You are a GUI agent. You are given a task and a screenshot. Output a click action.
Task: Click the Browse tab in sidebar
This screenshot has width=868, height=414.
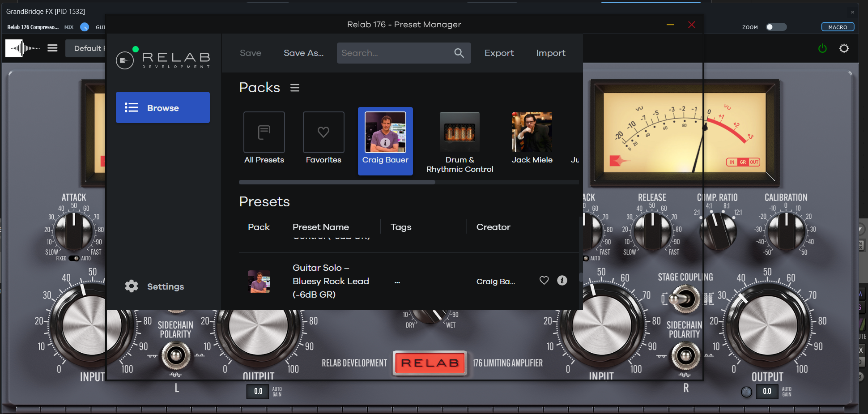(163, 107)
